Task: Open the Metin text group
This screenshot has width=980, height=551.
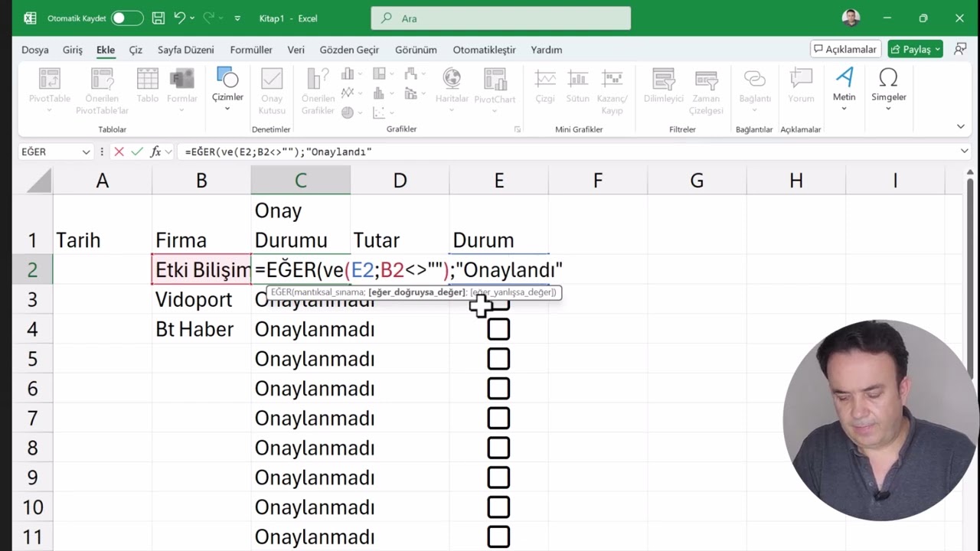Action: click(x=844, y=87)
